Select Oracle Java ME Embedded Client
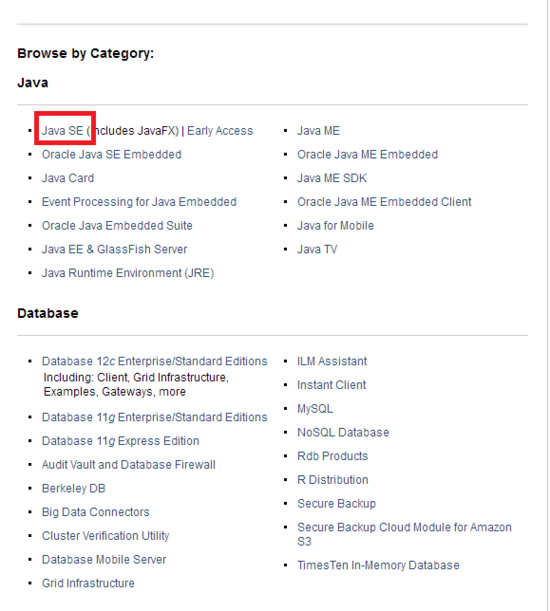Screen dimensions: 550x611 384,202
